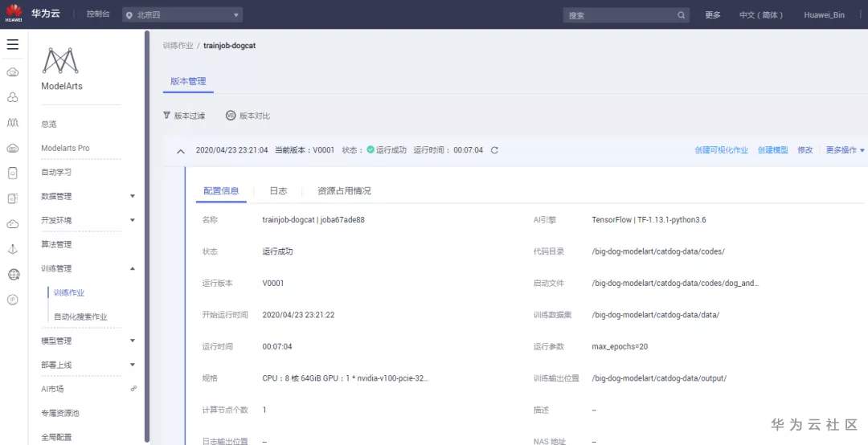868x445 pixels.
Task: Click the search magnifier icon
Action: click(681, 15)
